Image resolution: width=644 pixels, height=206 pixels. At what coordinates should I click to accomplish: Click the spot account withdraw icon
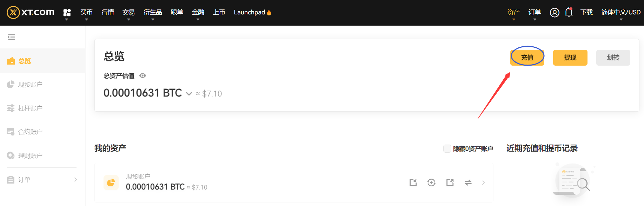click(450, 182)
